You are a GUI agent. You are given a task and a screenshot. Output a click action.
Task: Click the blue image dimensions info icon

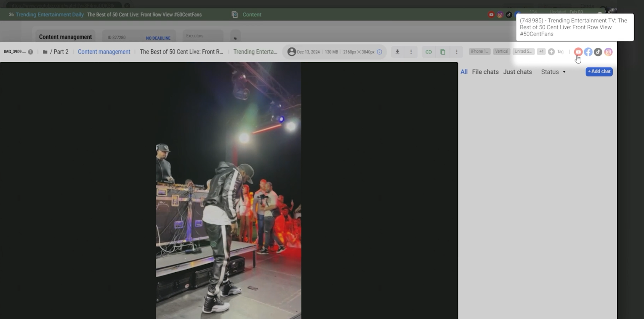click(379, 52)
